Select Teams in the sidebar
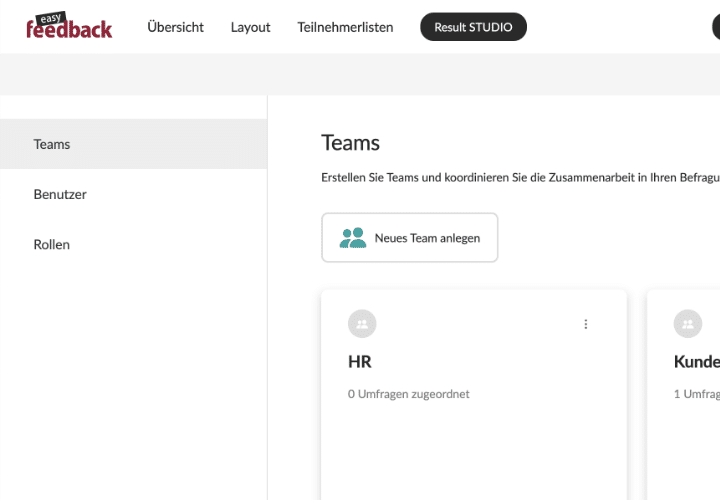Viewport: 720px width, 500px height. [133, 144]
